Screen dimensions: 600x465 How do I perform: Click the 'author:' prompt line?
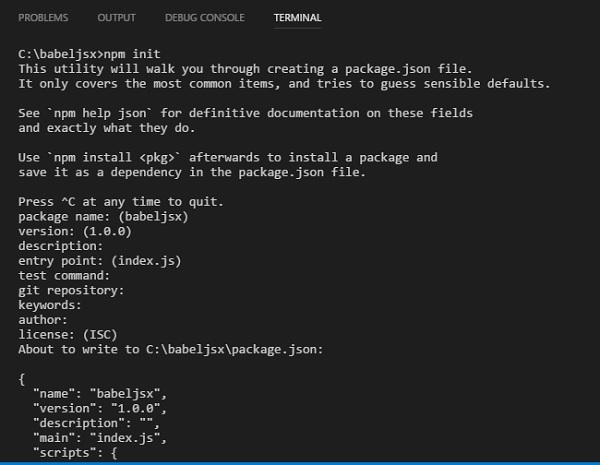[x=43, y=320]
